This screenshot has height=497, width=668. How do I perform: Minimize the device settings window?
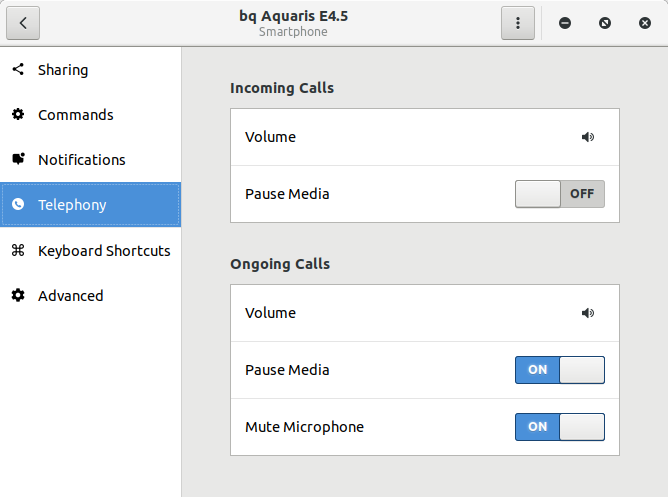tap(565, 23)
